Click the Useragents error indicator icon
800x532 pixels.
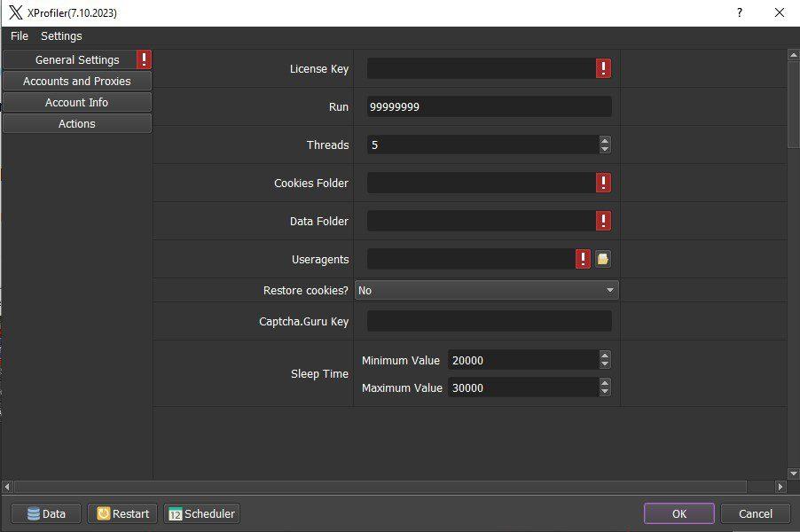coord(583,259)
